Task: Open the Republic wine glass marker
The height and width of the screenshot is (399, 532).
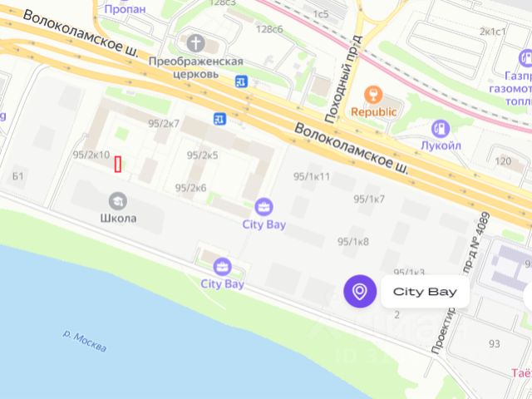Action: tap(373, 96)
